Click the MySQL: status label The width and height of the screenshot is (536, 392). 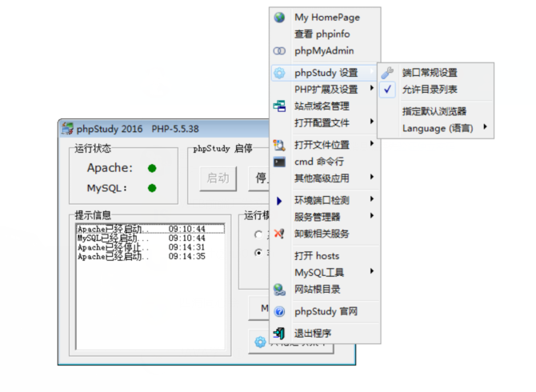107,188
